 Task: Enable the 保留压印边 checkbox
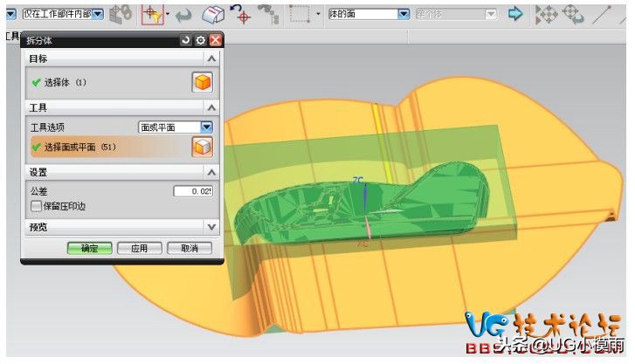click(x=36, y=206)
